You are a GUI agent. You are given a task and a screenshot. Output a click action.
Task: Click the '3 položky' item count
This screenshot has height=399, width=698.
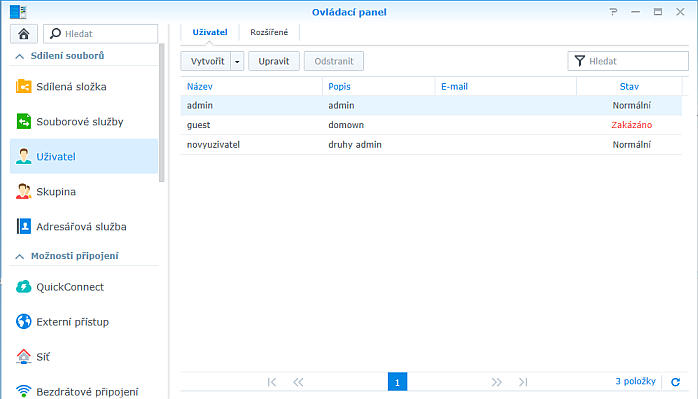point(636,382)
